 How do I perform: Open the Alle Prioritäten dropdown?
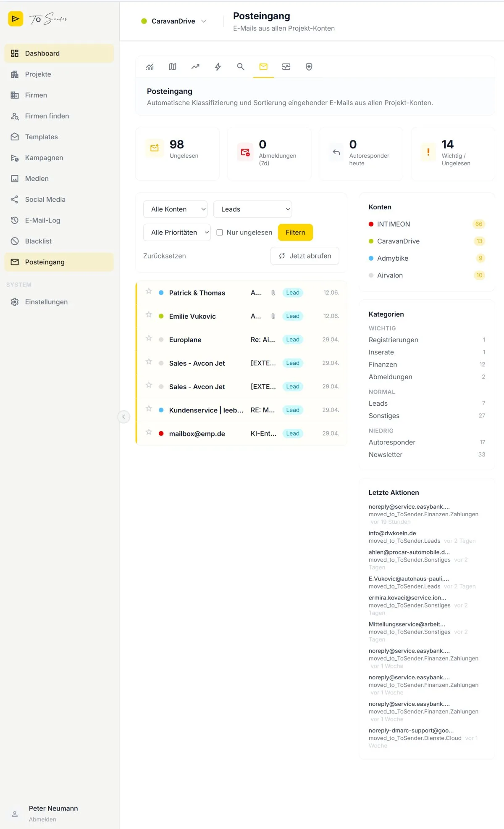pos(177,232)
